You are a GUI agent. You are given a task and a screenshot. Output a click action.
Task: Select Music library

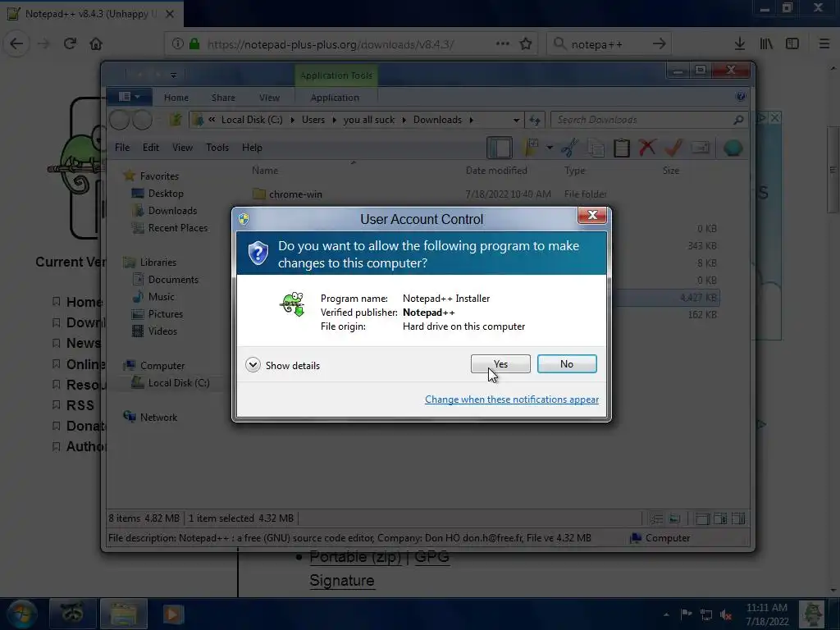(x=162, y=297)
